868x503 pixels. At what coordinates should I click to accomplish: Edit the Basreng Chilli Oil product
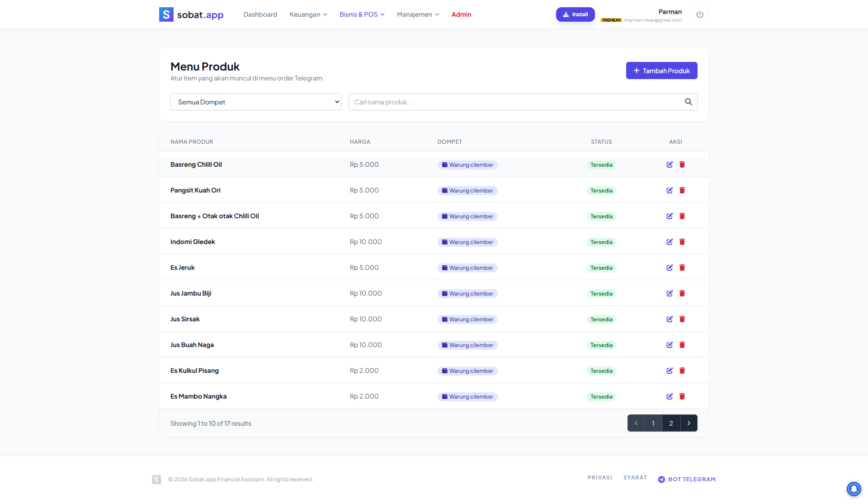670,165
